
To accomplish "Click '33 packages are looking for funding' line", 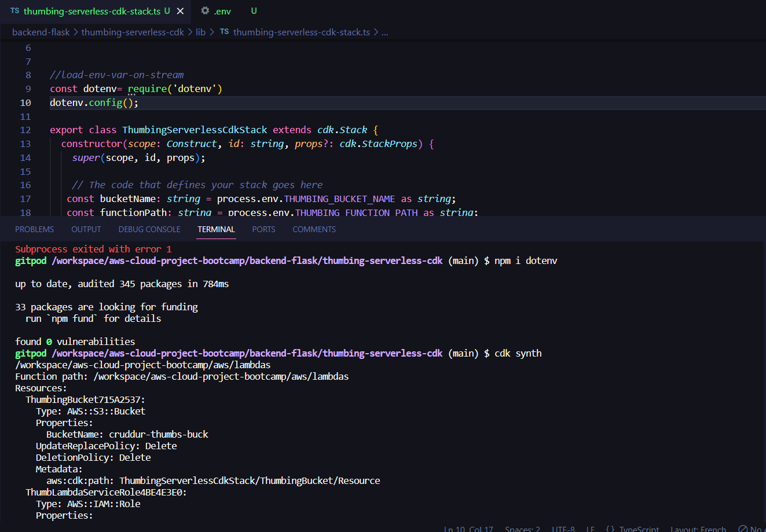I will 107,307.
